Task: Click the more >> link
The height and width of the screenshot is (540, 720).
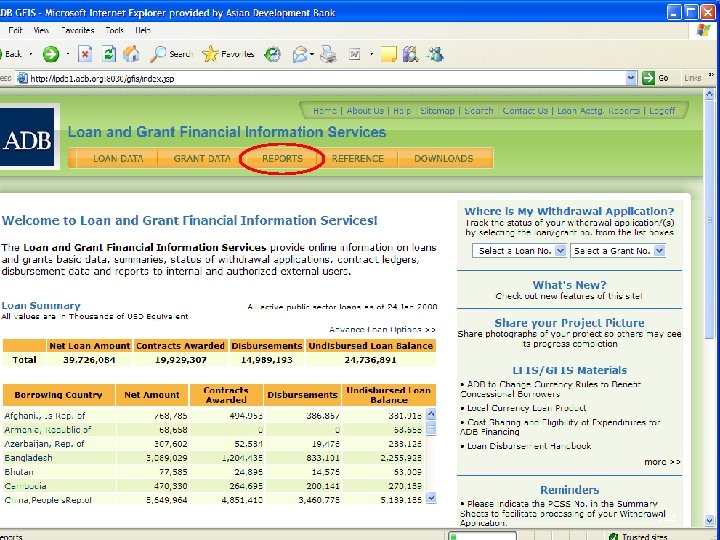Action: coord(662,462)
